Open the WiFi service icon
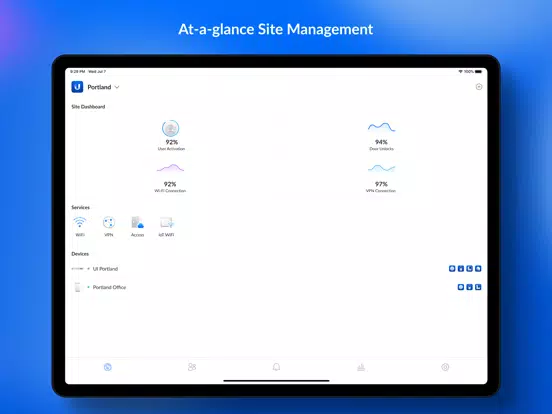Viewport: 552px width, 414px height. pyautogui.click(x=80, y=223)
